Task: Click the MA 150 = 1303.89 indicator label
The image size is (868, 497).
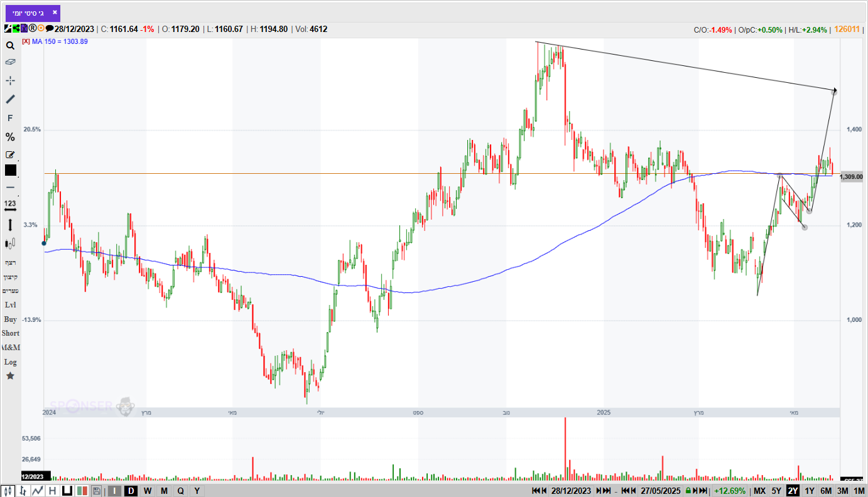Action: click(x=60, y=41)
